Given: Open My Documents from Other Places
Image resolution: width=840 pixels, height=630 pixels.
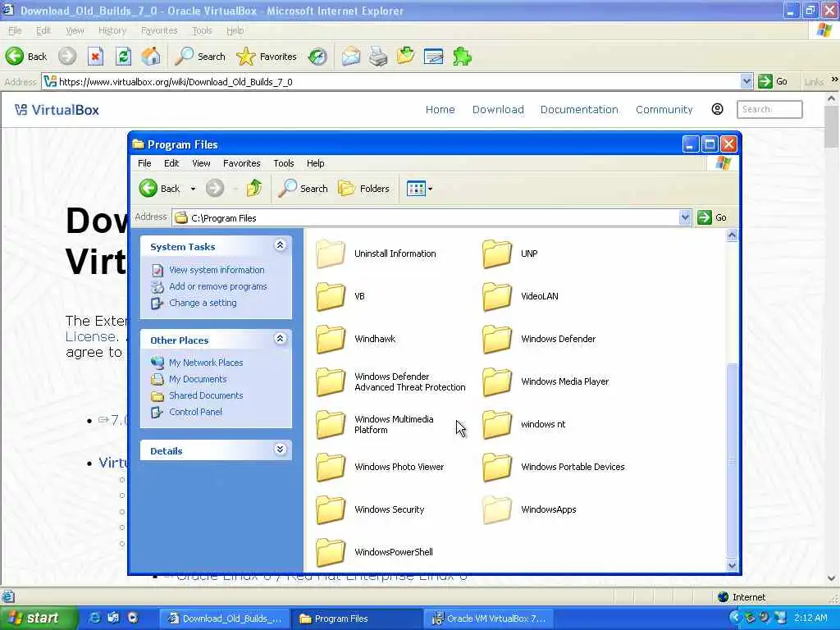Looking at the screenshot, I should 198,379.
